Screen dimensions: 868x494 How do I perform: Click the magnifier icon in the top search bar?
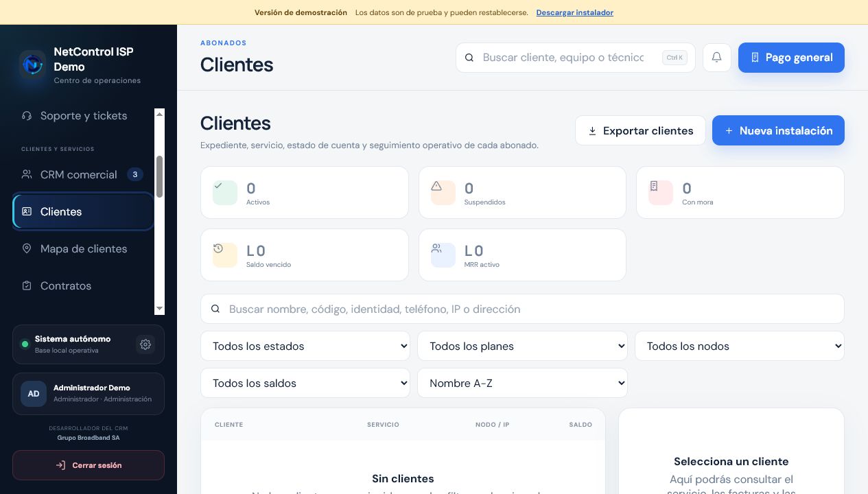(x=469, y=58)
